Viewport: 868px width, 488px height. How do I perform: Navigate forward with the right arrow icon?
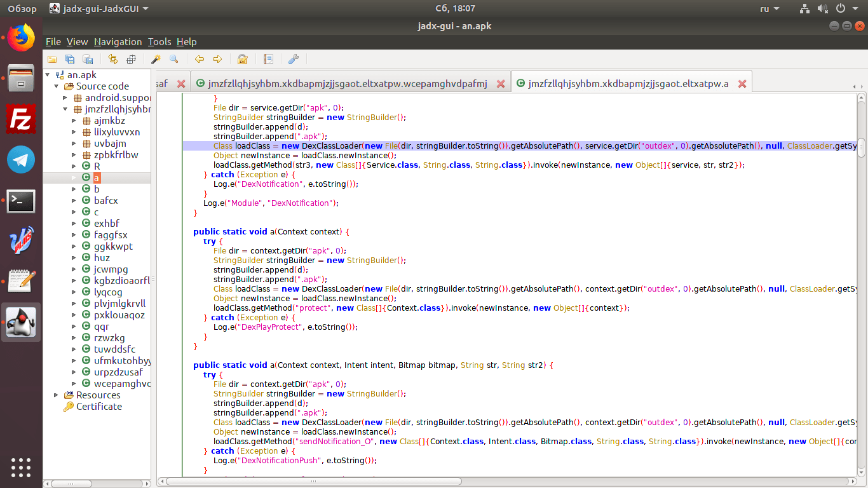217,59
